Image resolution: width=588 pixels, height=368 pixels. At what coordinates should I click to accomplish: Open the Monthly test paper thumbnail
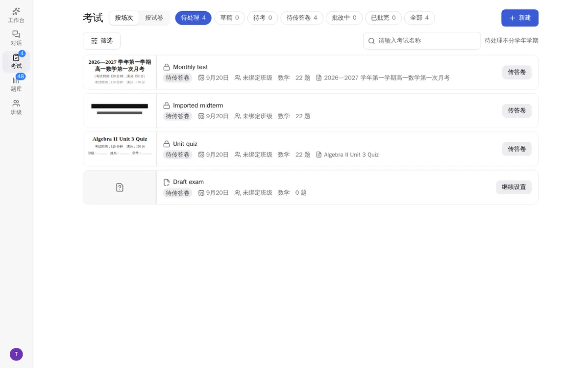pos(120,72)
